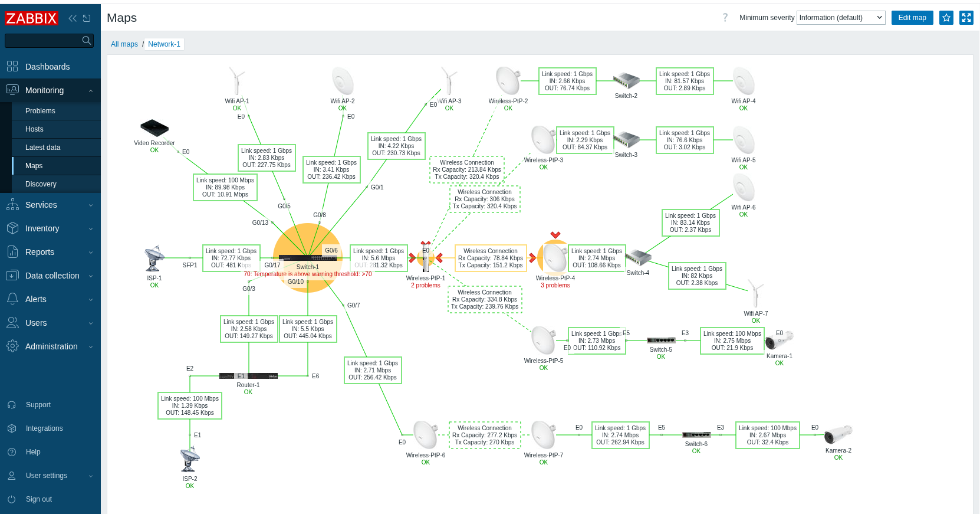The width and height of the screenshot is (980, 514).
Task: Open the Minimum severity dropdown
Action: [x=841, y=18]
